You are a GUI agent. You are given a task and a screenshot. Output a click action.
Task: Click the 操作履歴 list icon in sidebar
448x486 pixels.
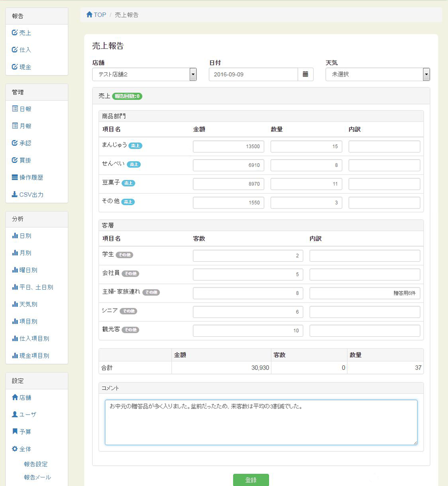click(x=15, y=178)
